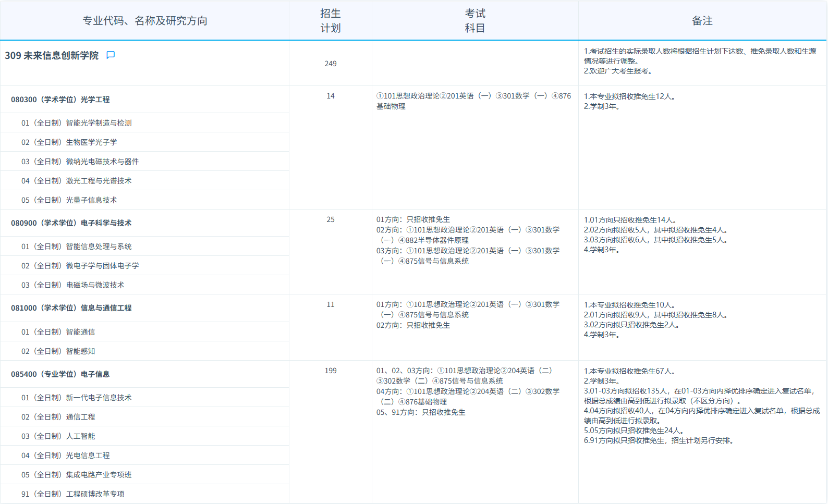Click direction 03 微纳光电磁技术与器件
Image resolution: width=828 pixels, height=504 pixels.
tap(80, 162)
